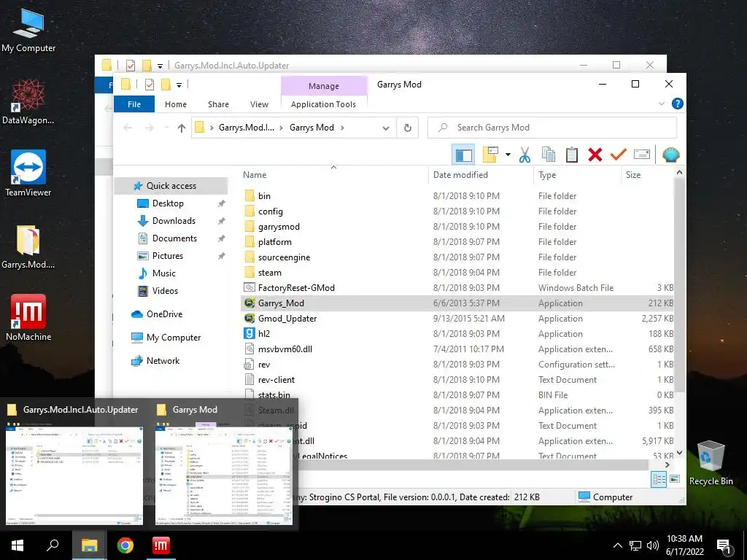
Task: Select the Manage contextual tab
Action: pyautogui.click(x=324, y=86)
